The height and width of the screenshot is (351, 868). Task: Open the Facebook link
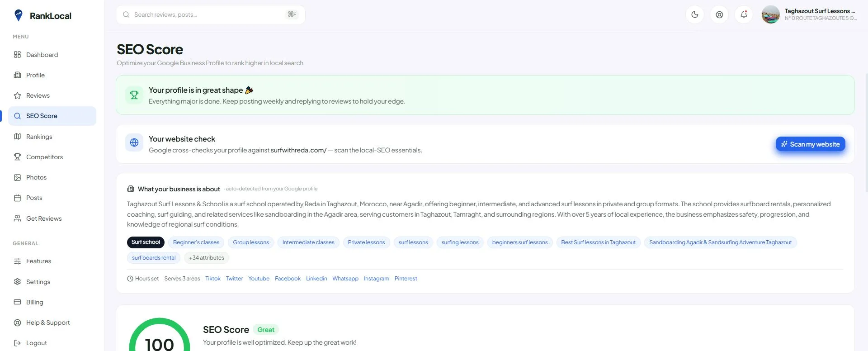point(288,279)
